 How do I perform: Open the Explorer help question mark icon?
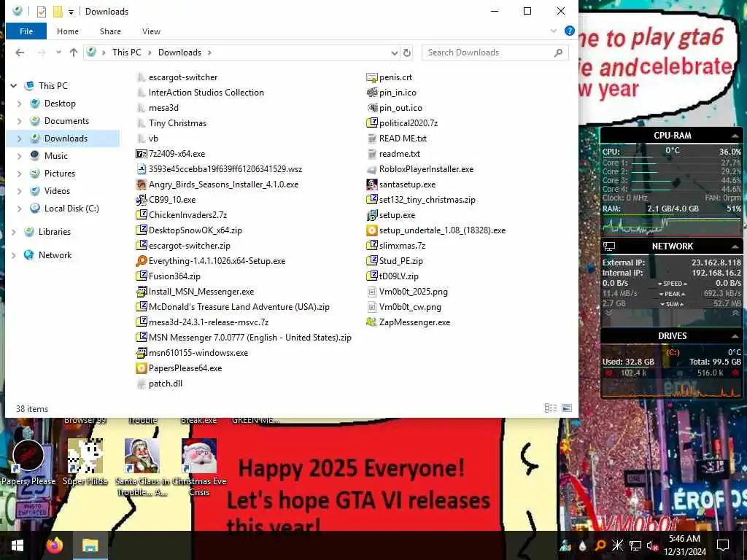point(569,31)
